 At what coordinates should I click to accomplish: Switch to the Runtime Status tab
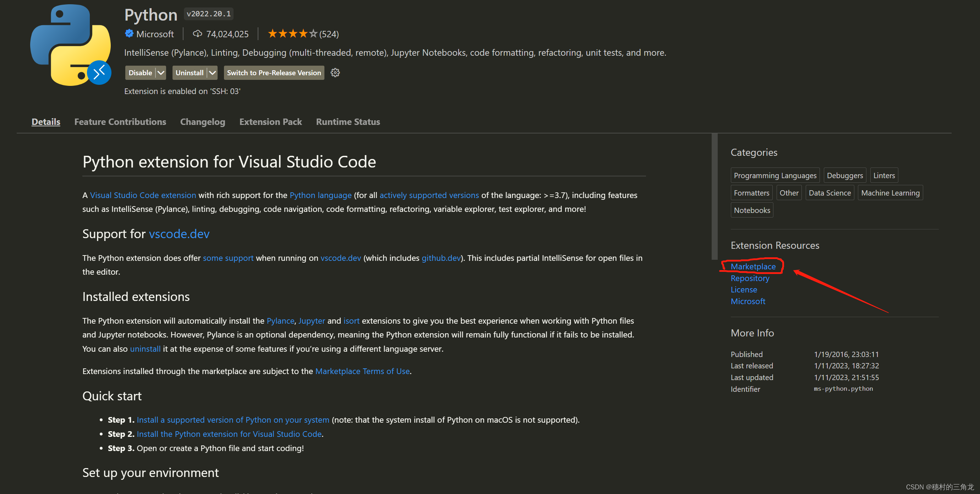click(x=348, y=122)
